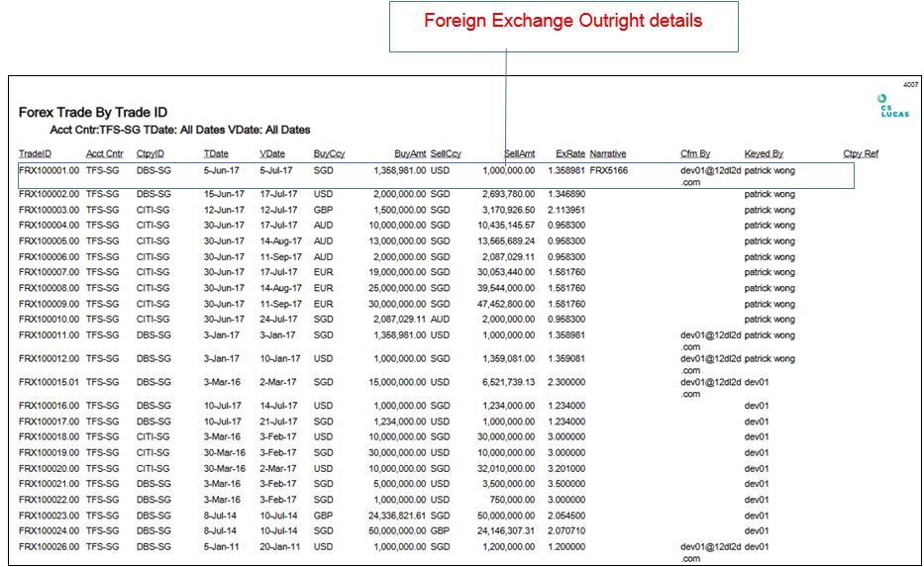Click the 2.113951 exchange rate value

tap(565, 210)
